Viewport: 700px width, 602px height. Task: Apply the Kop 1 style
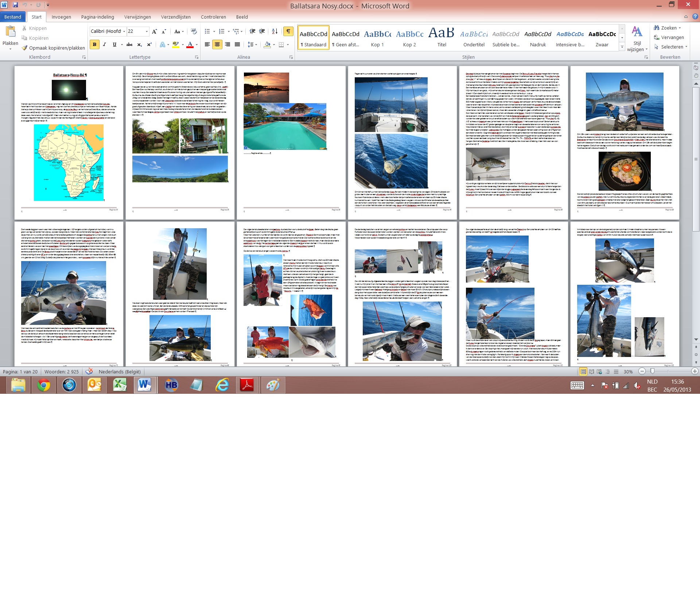pyautogui.click(x=377, y=38)
